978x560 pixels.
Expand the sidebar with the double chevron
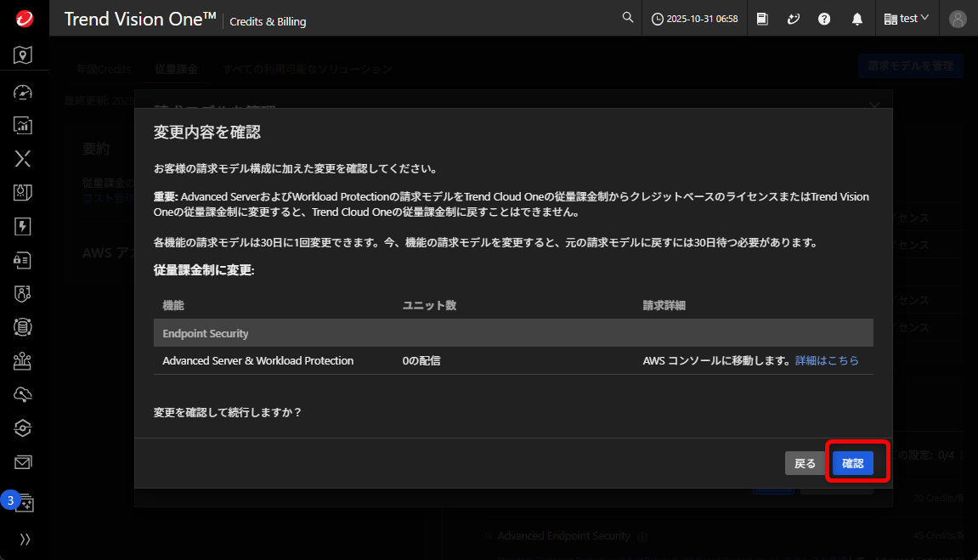coord(25,539)
